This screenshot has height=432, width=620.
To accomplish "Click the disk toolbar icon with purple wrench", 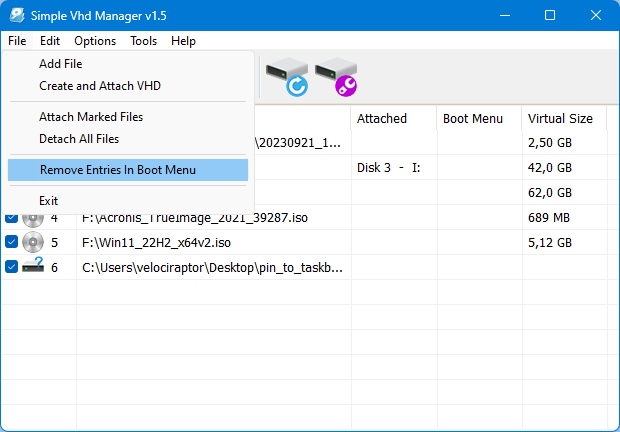I will pos(335,77).
